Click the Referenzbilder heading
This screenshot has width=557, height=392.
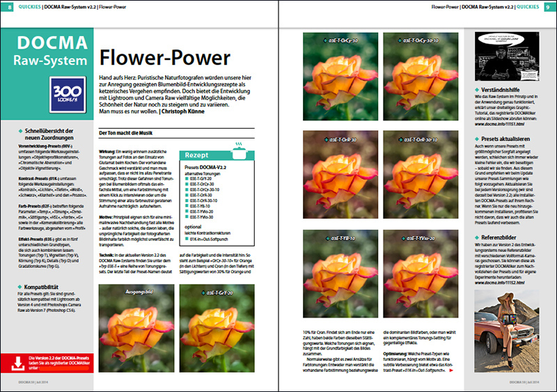coord(499,237)
